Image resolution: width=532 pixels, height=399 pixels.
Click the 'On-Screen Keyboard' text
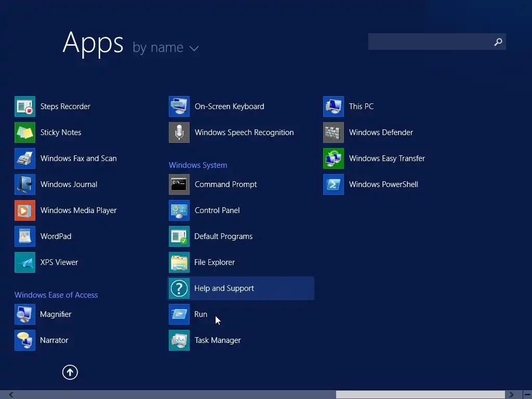pos(229,107)
